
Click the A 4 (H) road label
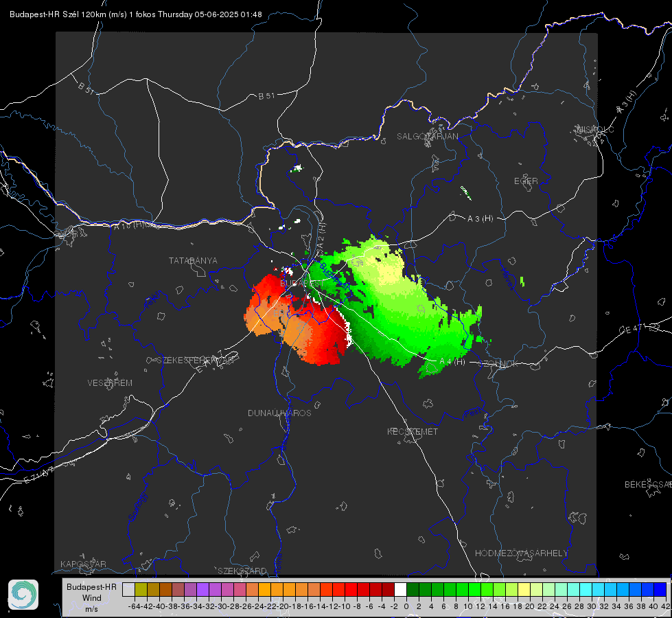(452, 362)
